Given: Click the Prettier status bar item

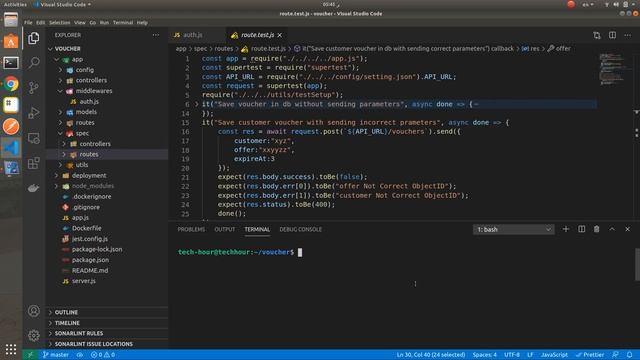Looking at the screenshot, I should tap(590, 355).
